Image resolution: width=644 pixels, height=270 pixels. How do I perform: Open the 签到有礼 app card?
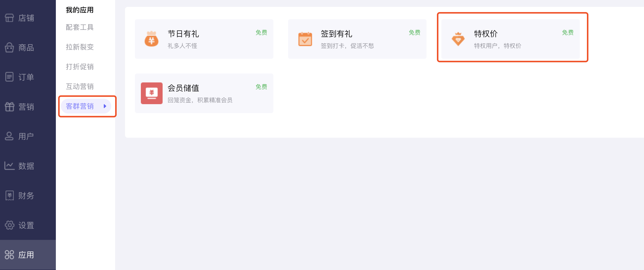click(357, 39)
